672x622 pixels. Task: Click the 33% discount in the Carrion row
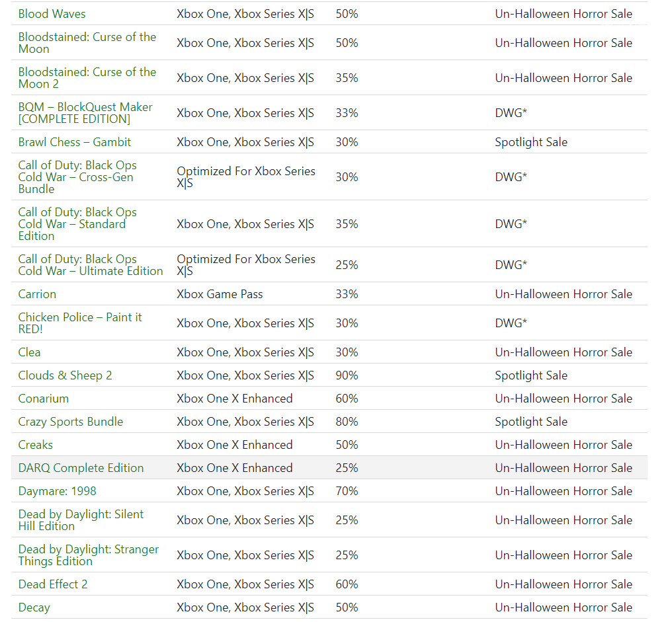[x=347, y=294]
